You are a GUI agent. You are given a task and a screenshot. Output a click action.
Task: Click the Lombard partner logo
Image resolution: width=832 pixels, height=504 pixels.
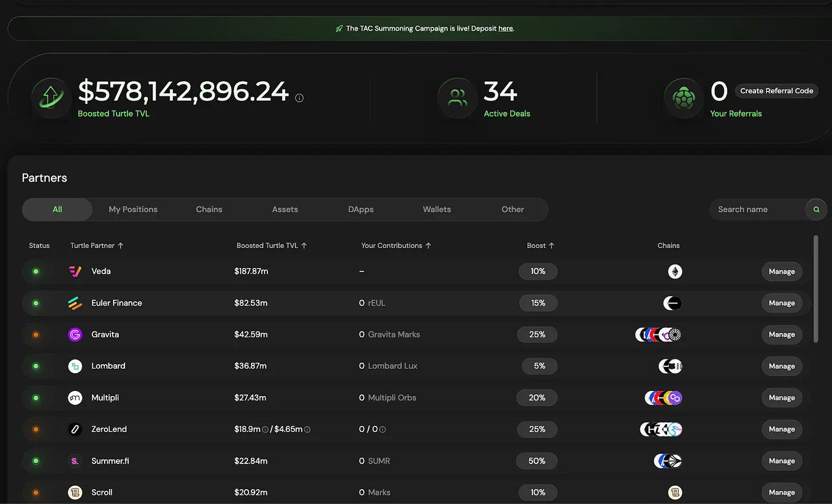(x=75, y=366)
